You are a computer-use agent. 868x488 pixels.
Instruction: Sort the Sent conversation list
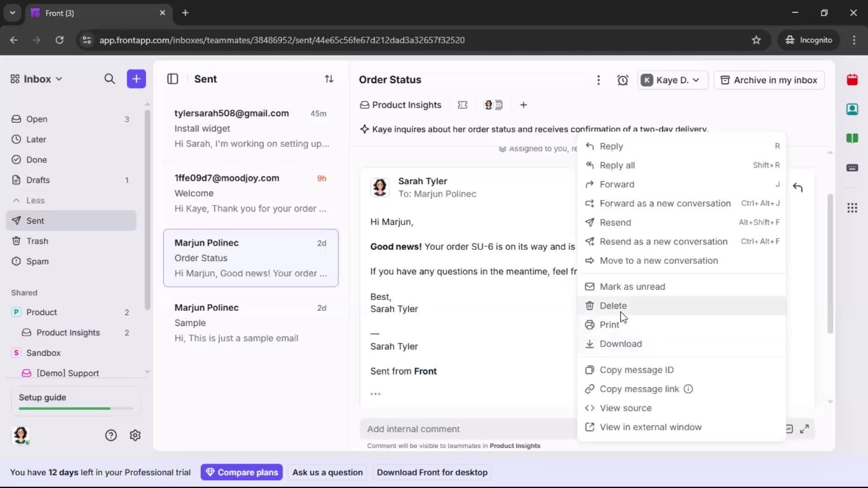tap(329, 79)
